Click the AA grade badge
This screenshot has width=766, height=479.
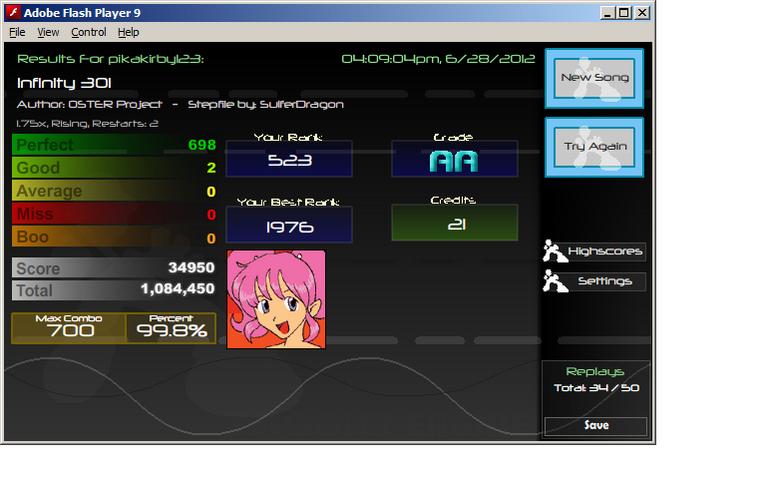454,161
